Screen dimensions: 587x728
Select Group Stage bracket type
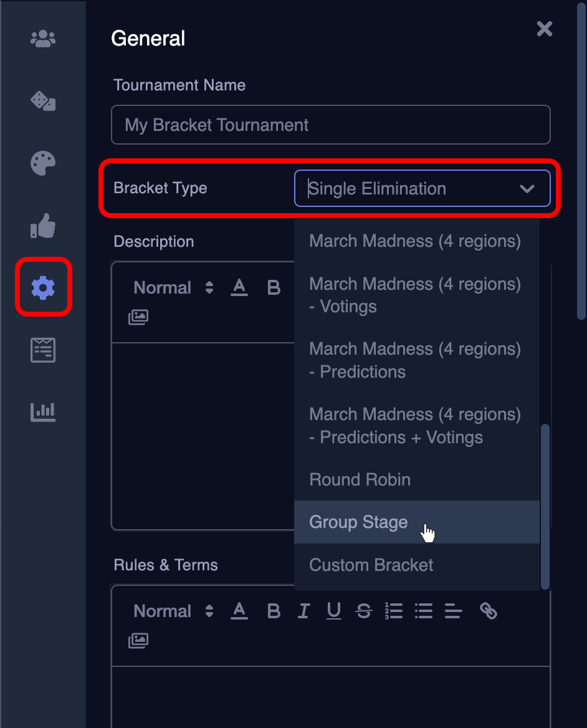[x=358, y=522]
